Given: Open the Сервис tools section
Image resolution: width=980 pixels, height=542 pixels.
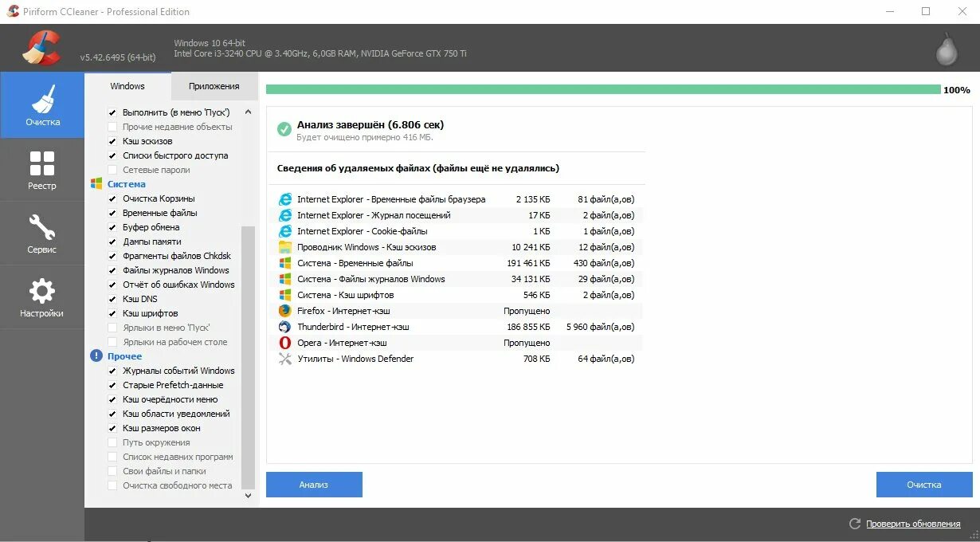Looking at the screenshot, I should 42,234.
